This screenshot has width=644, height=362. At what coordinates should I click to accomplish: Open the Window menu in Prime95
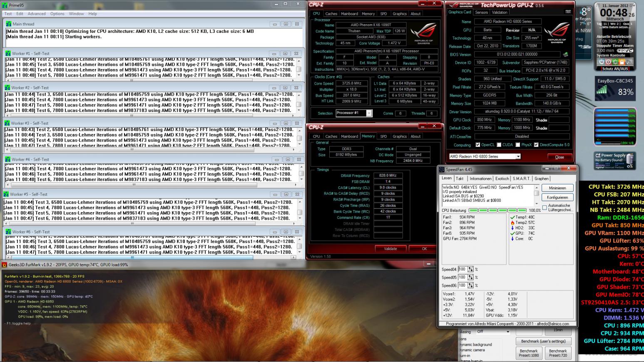(x=77, y=14)
